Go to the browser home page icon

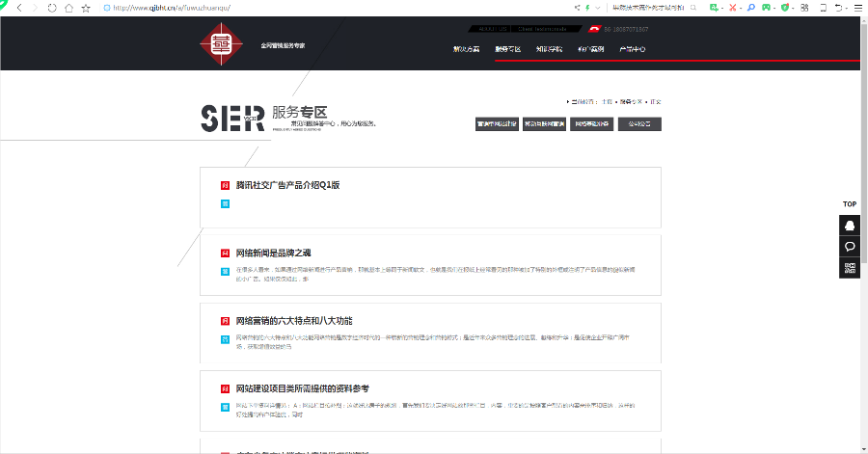tap(68, 7)
